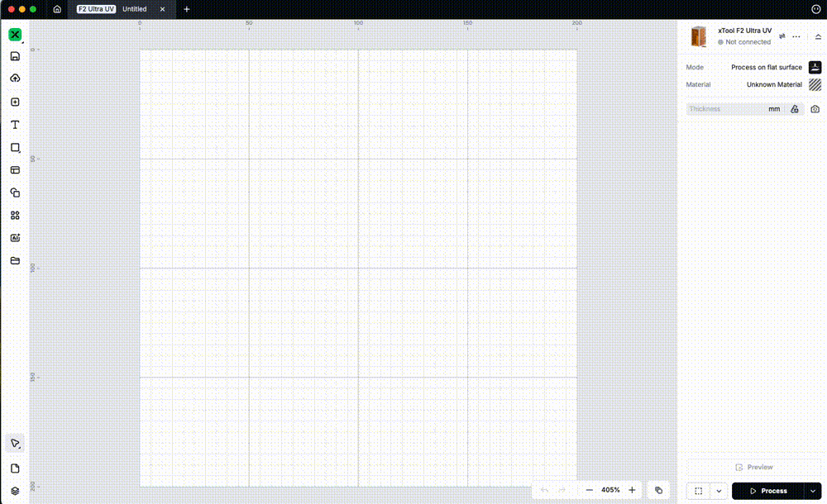The height and width of the screenshot is (504, 827).
Task: Select the Text tool
Action: coord(15,125)
